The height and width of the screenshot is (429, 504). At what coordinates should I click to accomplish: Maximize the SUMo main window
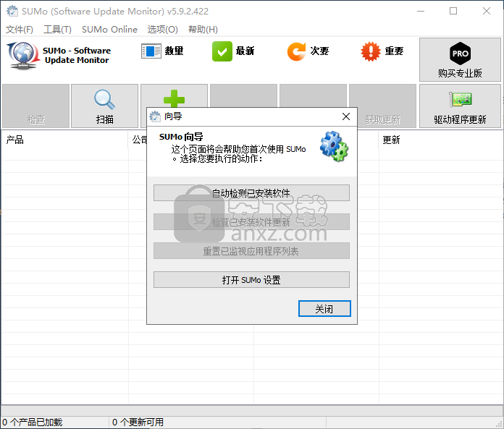tap(453, 11)
